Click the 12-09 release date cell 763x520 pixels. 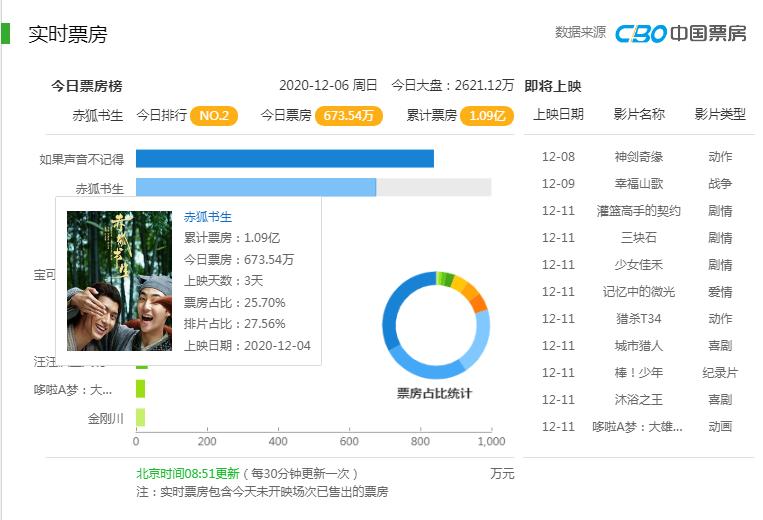click(x=558, y=183)
